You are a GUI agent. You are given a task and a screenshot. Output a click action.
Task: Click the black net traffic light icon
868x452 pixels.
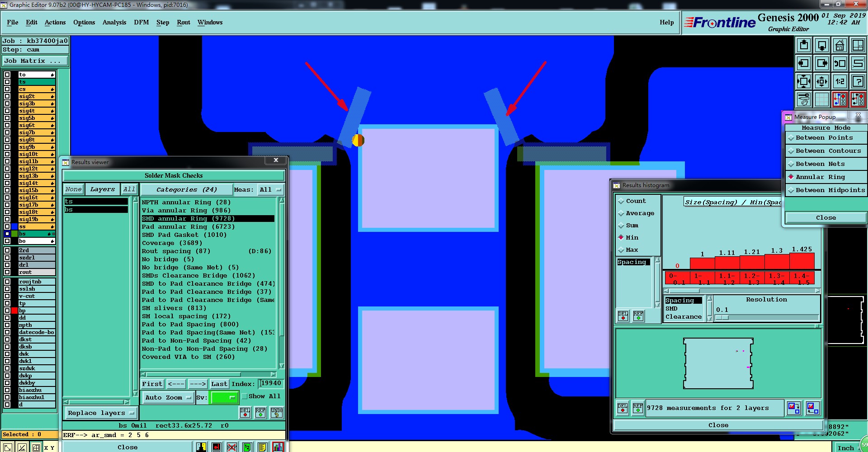tap(858, 99)
